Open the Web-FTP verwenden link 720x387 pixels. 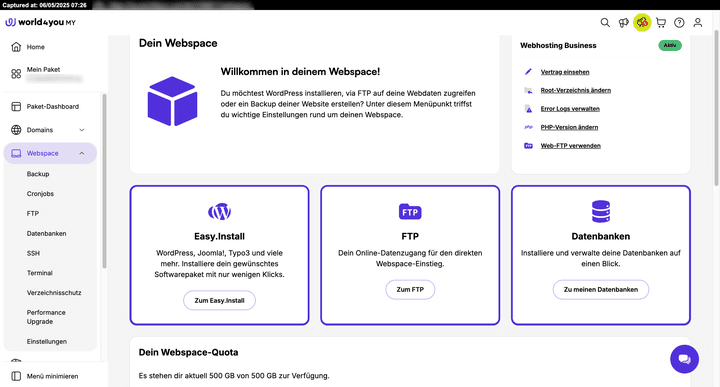571,146
